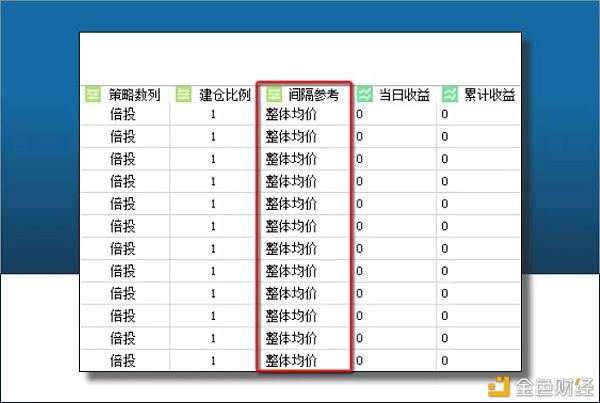Click the icon beside 建仓比例 header

tap(184, 95)
